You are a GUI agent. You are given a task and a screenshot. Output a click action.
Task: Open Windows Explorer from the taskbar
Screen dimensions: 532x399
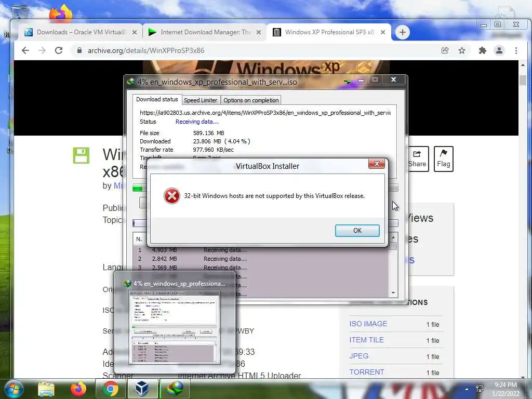(x=46, y=389)
